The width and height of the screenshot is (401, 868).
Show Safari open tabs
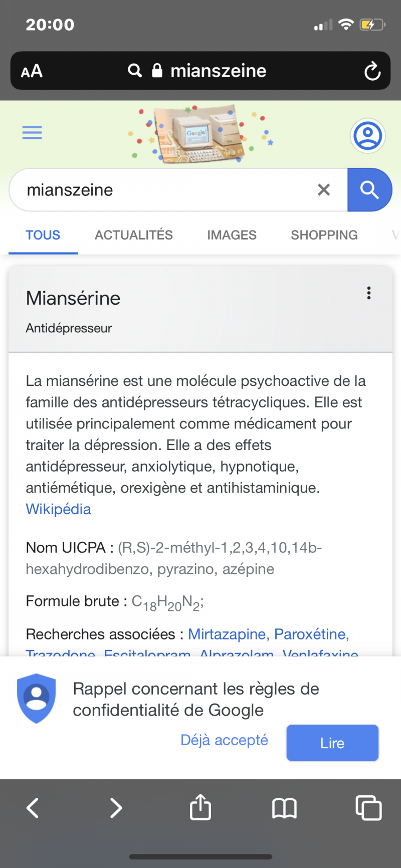(x=368, y=808)
